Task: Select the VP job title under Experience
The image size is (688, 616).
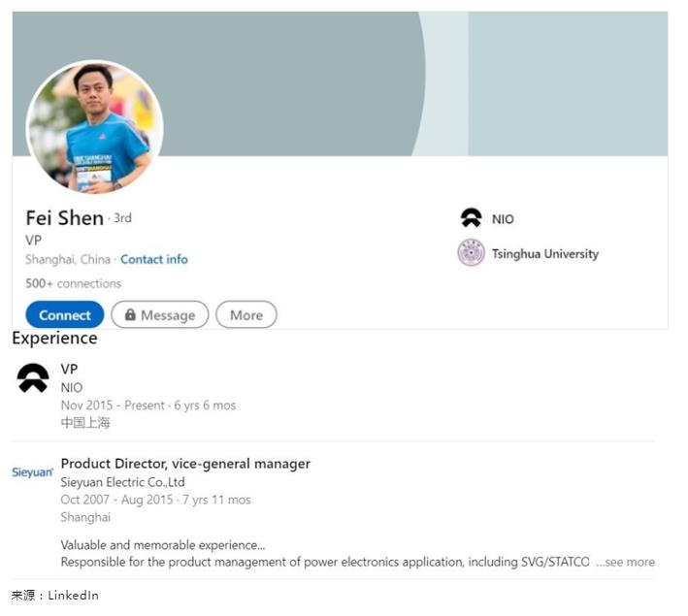Action: point(69,369)
